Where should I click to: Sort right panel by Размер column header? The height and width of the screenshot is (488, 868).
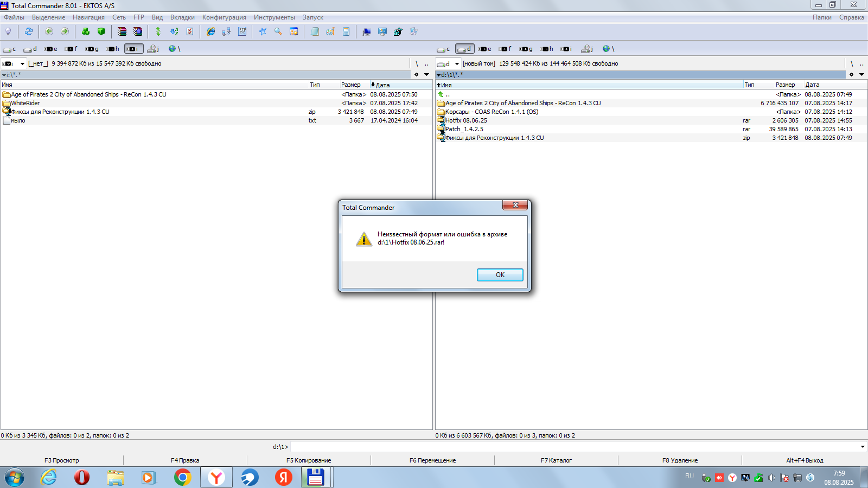pos(785,85)
